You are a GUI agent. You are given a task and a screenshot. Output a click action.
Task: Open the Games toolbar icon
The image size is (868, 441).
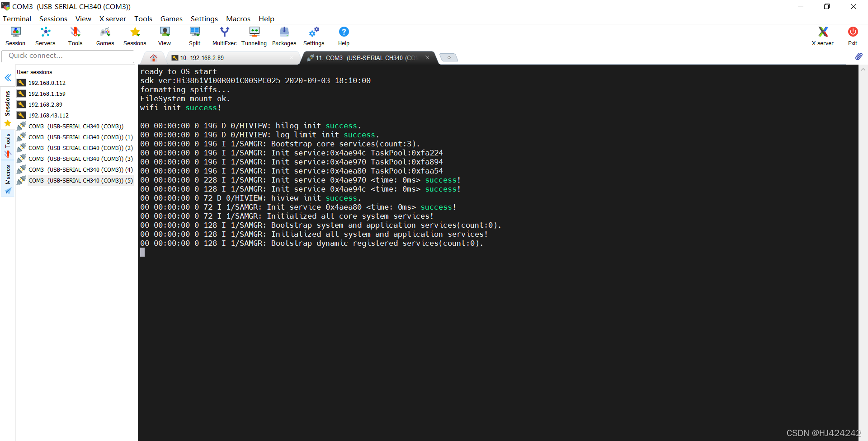(105, 36)
